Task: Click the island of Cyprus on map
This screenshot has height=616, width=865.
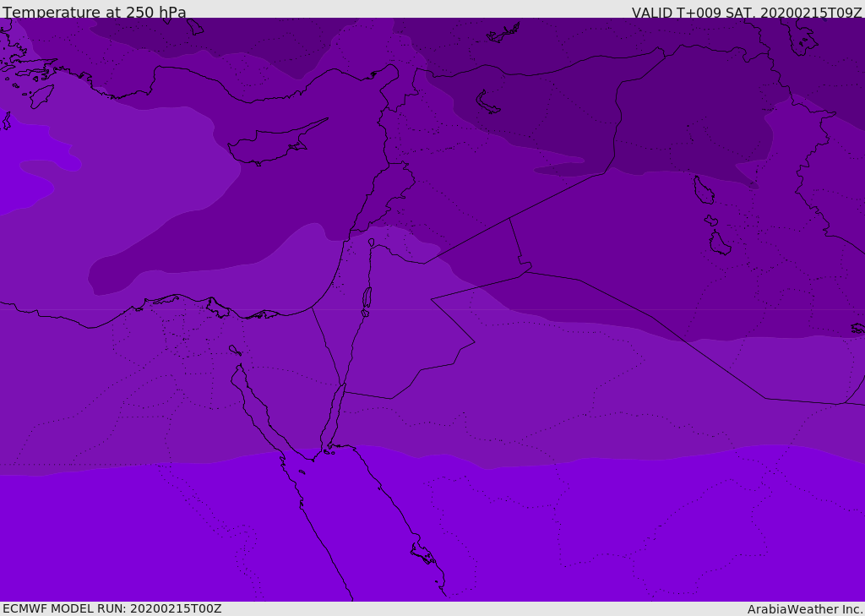Action: coord(275,143)
